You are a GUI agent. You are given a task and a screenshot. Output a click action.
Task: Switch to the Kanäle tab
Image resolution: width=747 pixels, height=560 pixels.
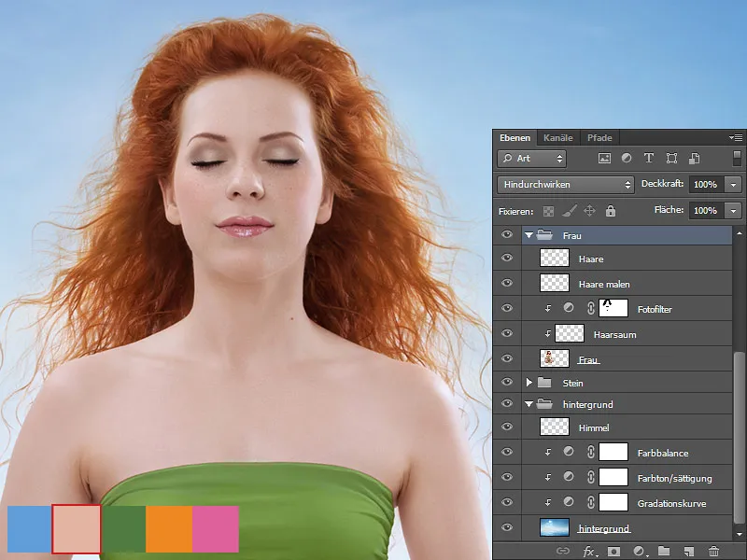558,137
